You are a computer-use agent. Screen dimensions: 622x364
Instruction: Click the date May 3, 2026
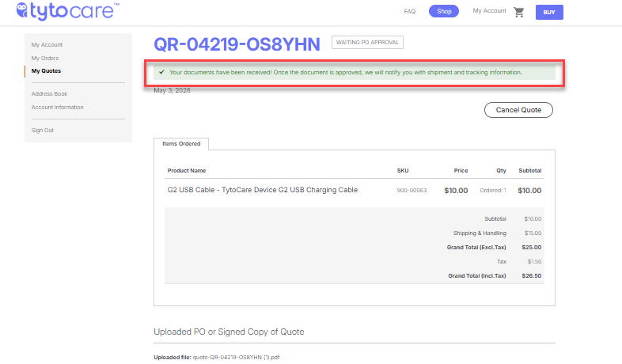172,90
